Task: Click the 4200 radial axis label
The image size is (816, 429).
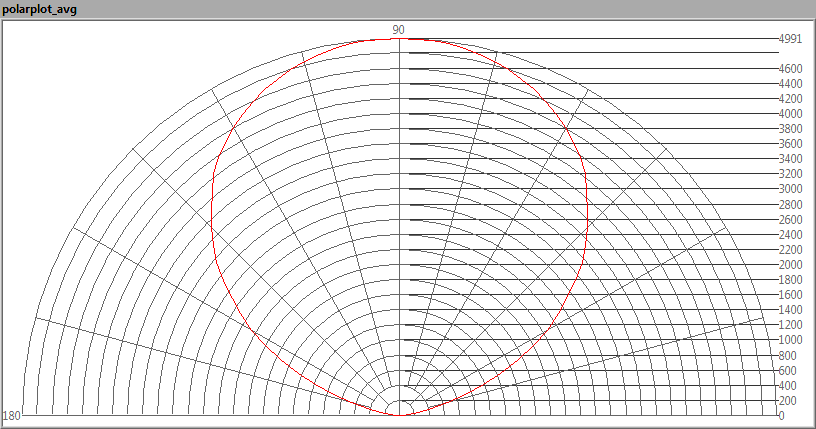Action: pos(790,99)
